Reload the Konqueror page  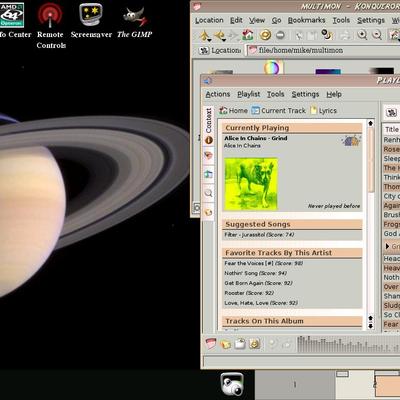click(x=265, y=35)
